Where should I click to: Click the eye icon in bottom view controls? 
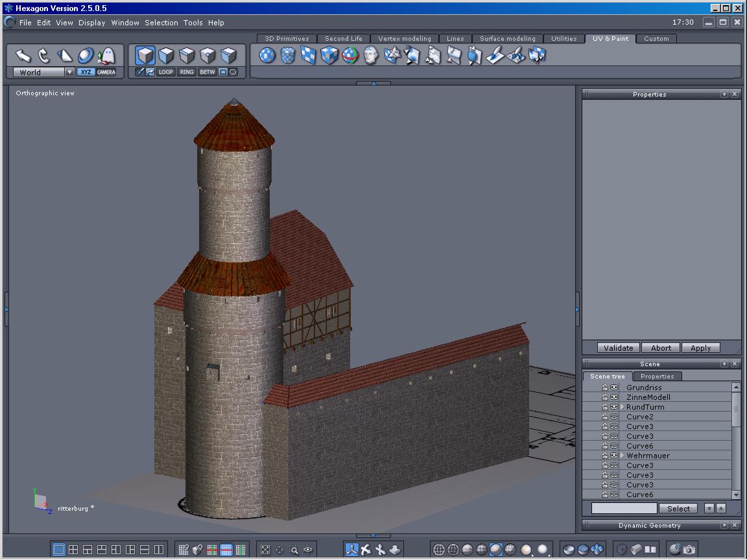click(308, 550)
